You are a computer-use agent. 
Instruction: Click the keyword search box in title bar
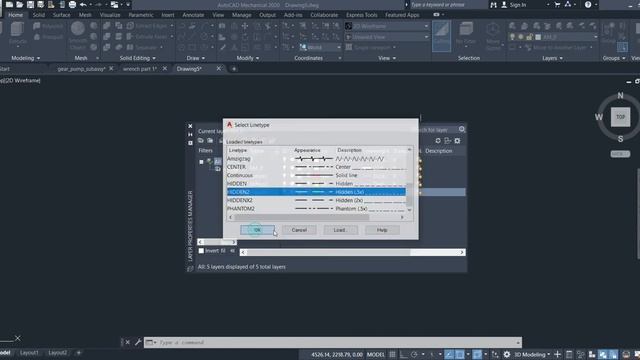click(x=448, y=4)
